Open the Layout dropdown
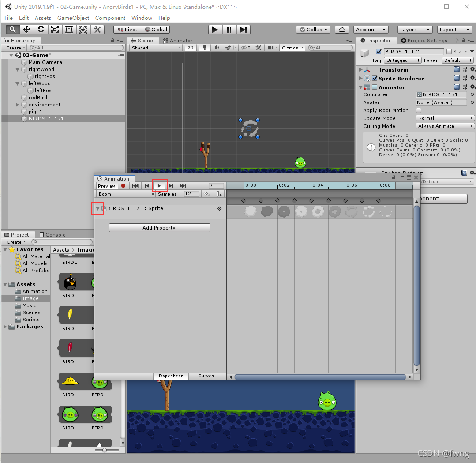This screenshot has height=463, width=476. [455, 30]
